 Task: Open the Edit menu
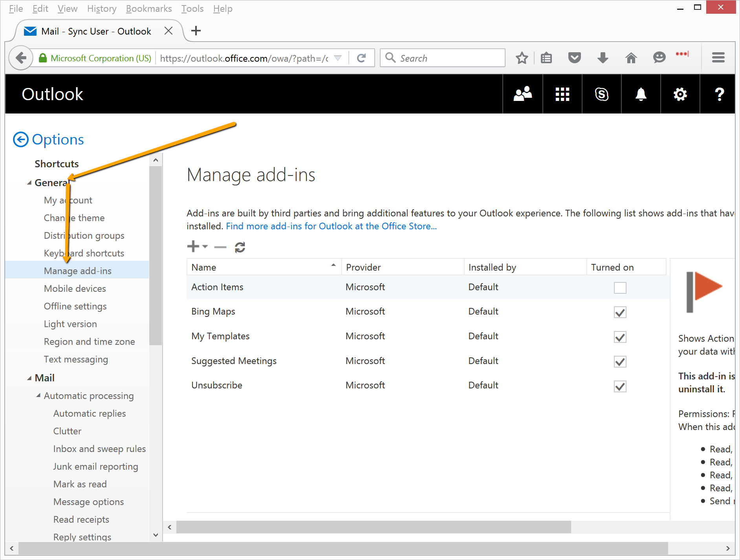click(x=40, y=9)
